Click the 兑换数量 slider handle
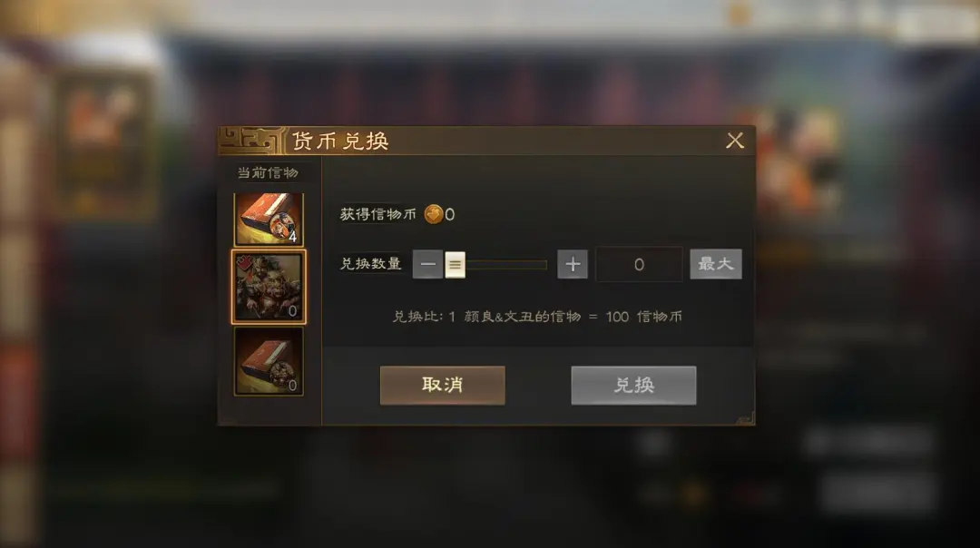 pos(455,264)
